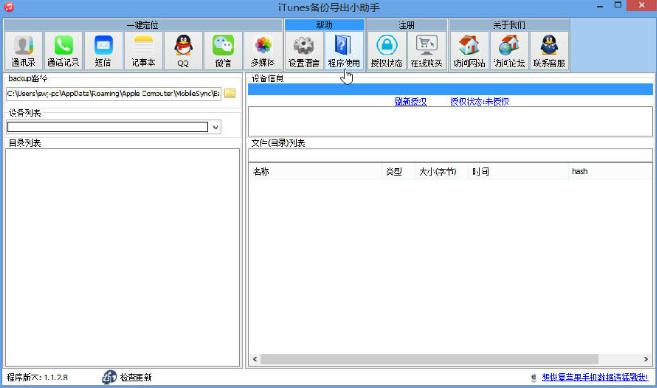Open the 微信 WeChat tool
The width and height of the screenshot is (657, 388).
pyautogui.click(x=223, y=51)
